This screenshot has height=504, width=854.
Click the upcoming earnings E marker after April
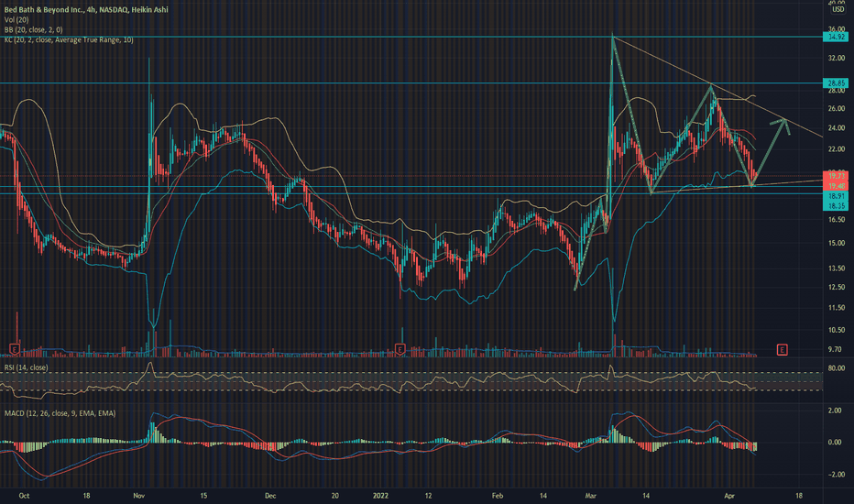click(783, 349)
